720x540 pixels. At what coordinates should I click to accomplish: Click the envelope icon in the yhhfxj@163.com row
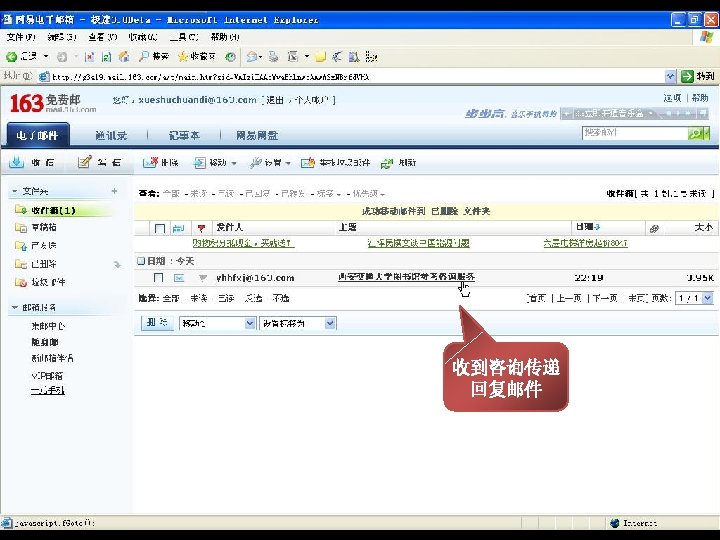[x=179, y=278]
